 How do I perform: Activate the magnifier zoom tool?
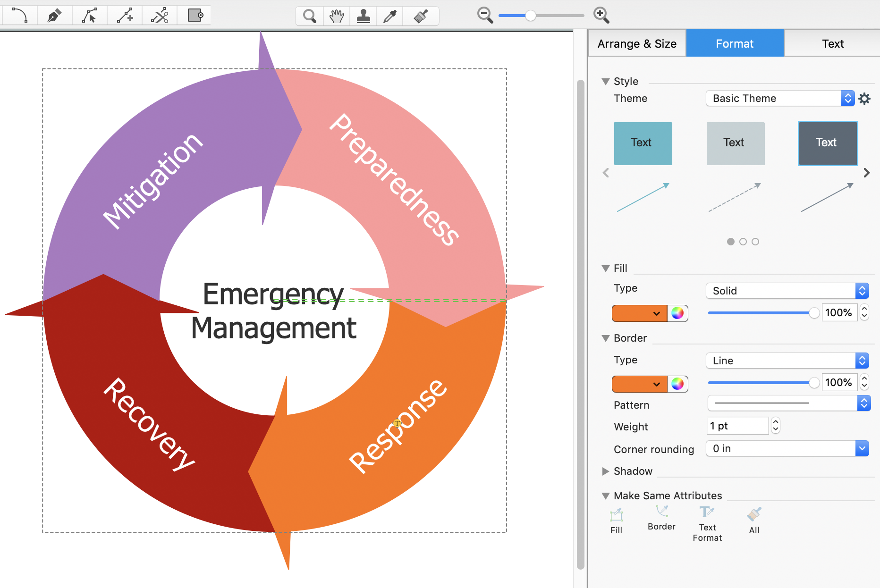[x=310, y=16]
